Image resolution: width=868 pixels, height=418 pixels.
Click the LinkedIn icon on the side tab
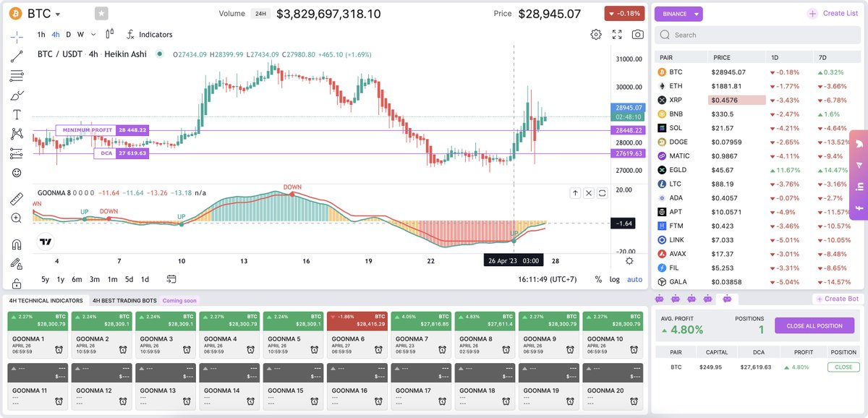861,187
